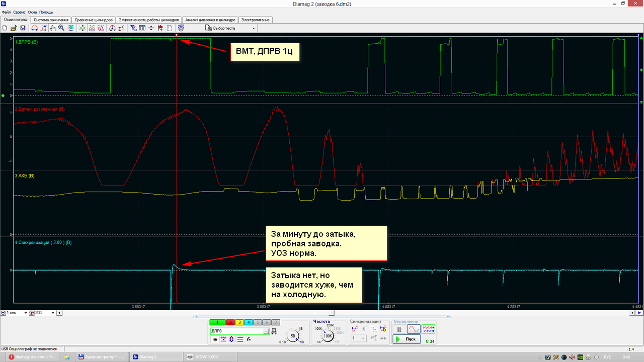Adjust the 5В voltage range knob
This screenshot has width=644, height=362.
(293, 336)
